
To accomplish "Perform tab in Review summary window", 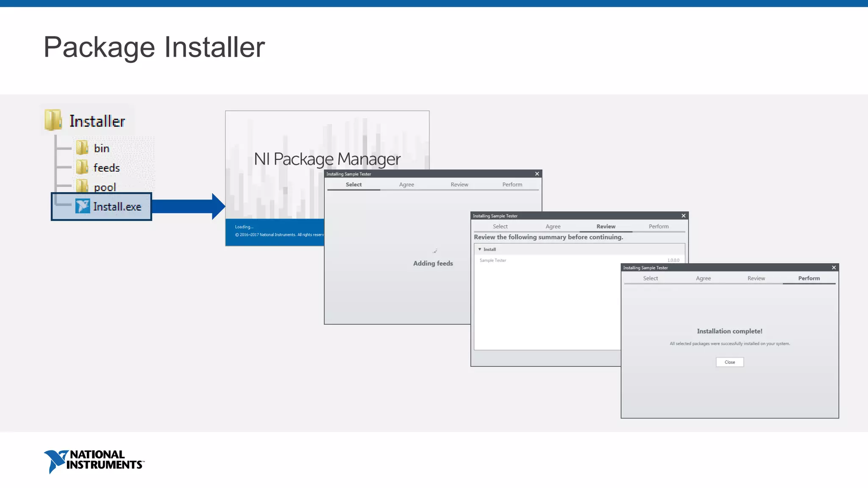I will 659,226.
